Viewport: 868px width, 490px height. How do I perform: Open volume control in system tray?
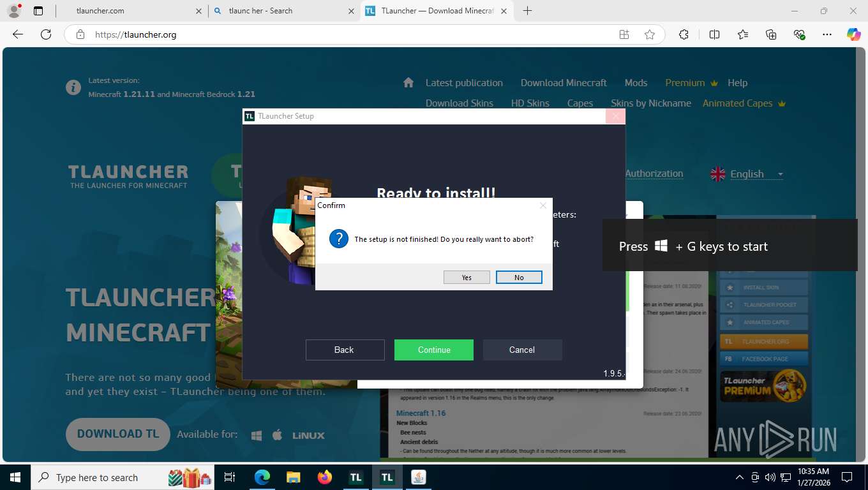coord(770,477)
